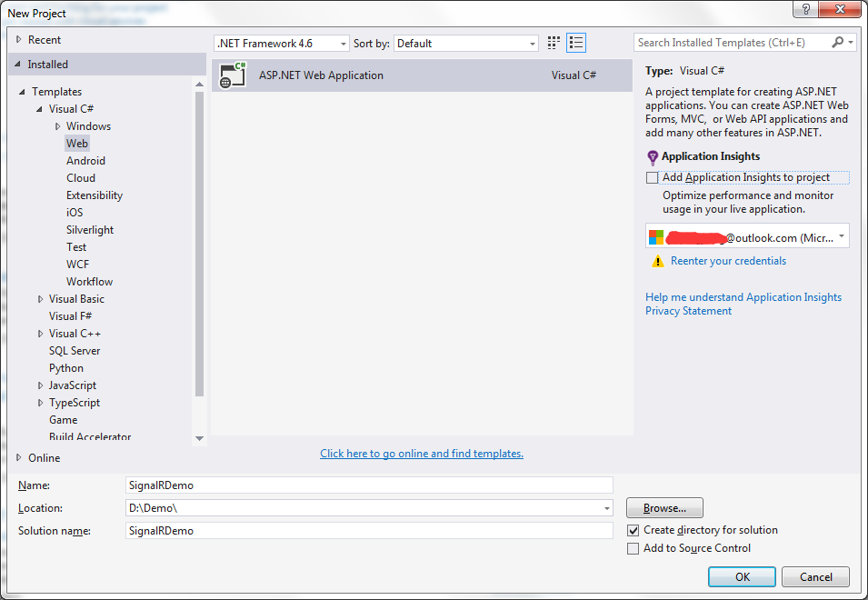The width and height of the screenshot is (868, 600).
Task: Expand the Windows tree node arrow
Action: pyautogui.click(x=57, y=126)
